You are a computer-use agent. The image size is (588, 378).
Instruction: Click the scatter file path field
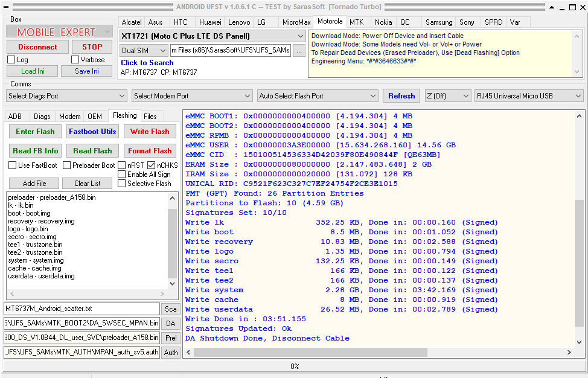coord(82,309)
